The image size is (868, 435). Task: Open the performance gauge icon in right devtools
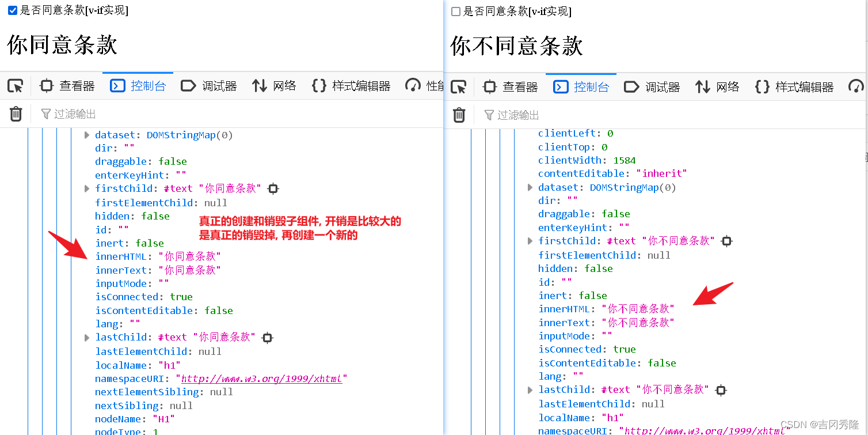[856, 87]
